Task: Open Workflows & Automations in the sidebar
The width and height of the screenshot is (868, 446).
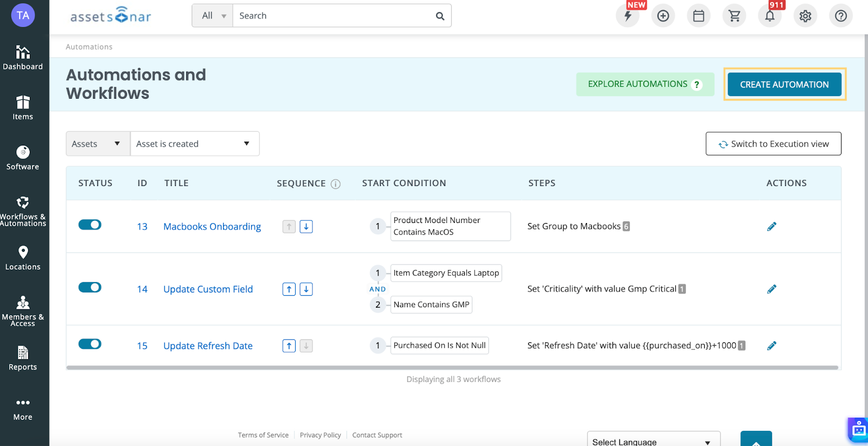Action: (23, 211)
